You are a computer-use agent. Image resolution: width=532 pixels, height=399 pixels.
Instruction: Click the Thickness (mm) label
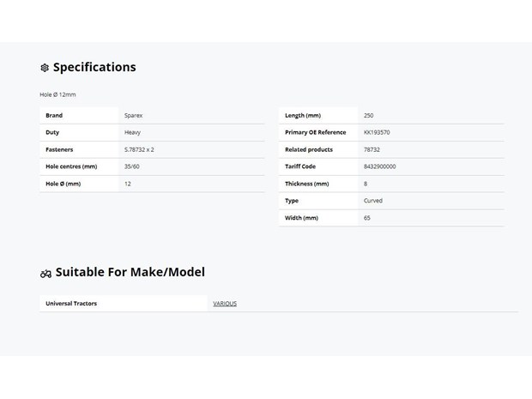coord(306,184)
